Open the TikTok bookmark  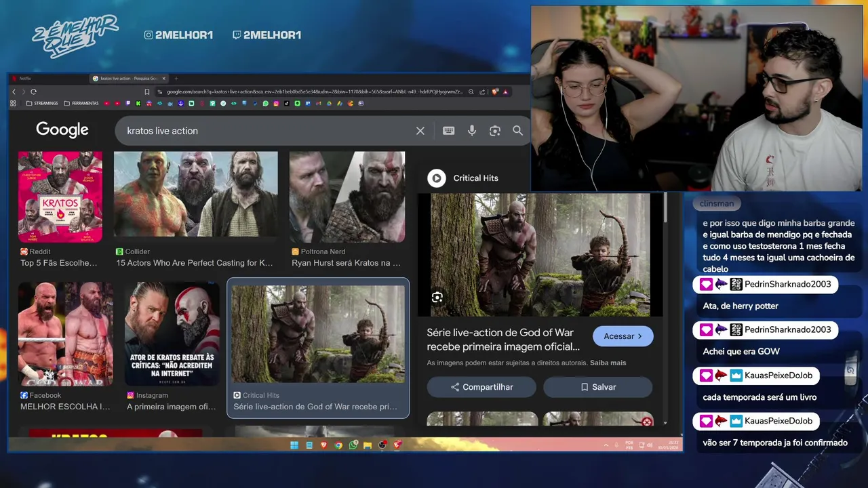pyautogui.click(x=286, y=103)
